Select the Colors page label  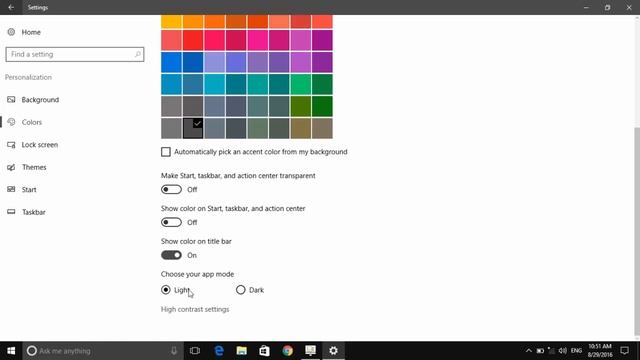pyautogui.click(x=32, y=122)
